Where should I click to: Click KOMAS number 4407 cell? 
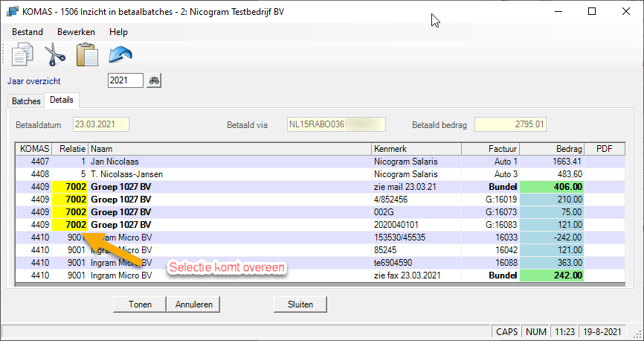click(34, 162)
